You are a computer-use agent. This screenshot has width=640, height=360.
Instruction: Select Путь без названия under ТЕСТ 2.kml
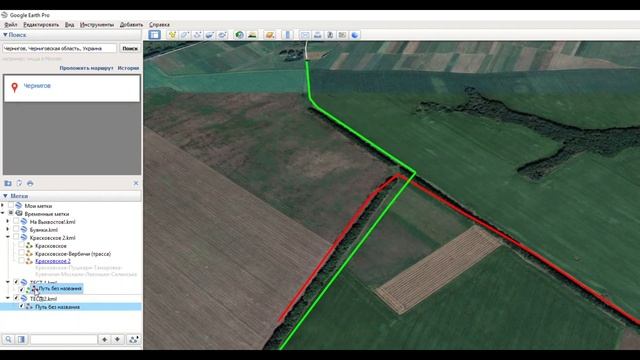pos(58,307)
